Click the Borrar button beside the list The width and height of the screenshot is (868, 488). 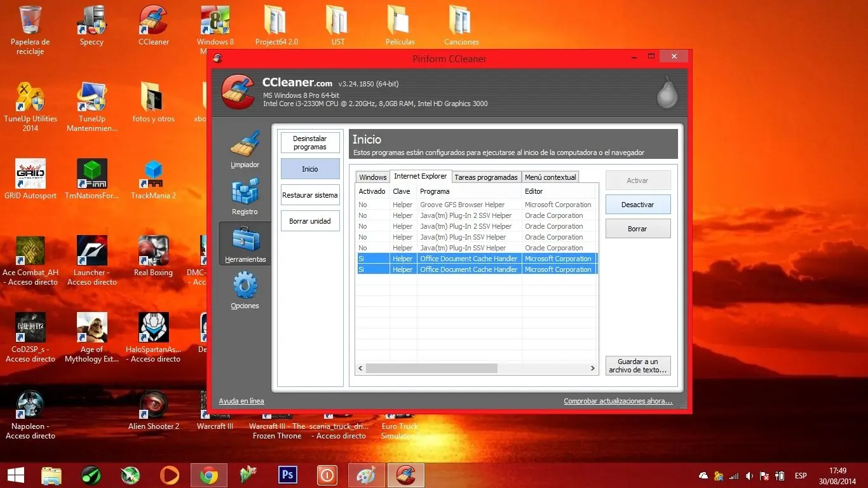[638, 229]
